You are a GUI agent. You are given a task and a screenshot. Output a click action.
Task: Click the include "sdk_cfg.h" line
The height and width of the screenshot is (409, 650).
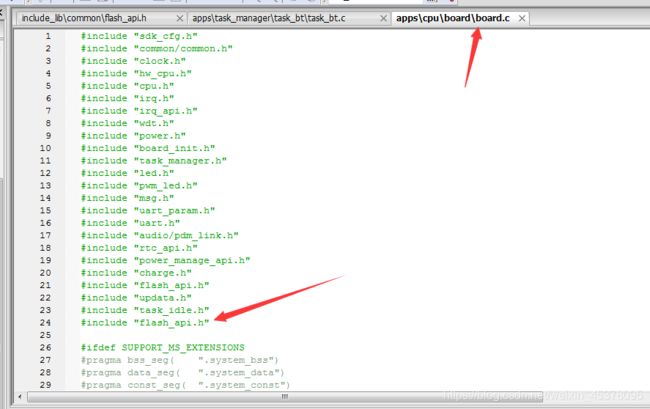[x=139, y=36]
